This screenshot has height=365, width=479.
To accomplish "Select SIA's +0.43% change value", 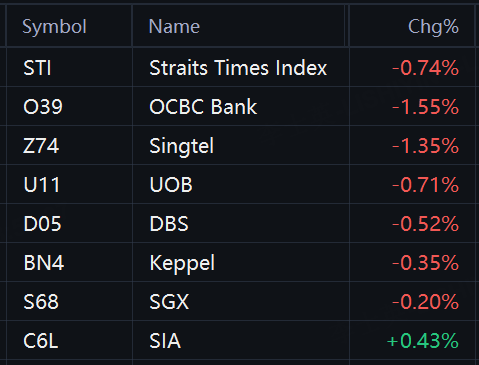I will click(423, 341).
